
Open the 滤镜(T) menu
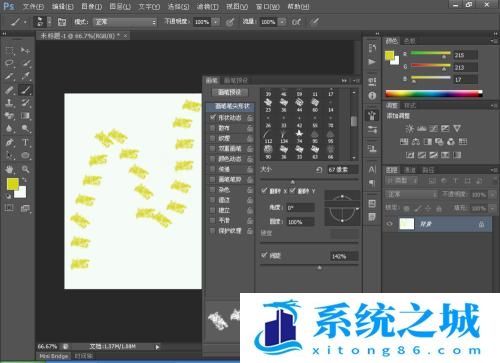[208, 6]
